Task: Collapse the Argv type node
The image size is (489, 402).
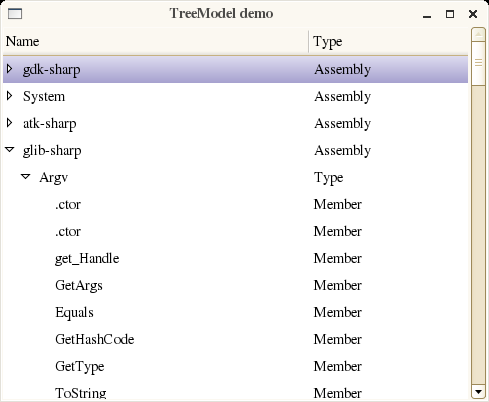Action: 26,177
